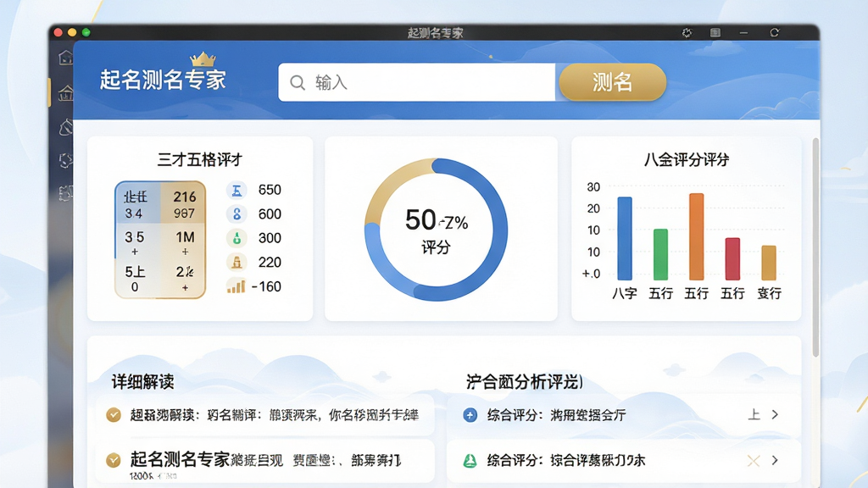868x488 pixels.
Task: Click the gold bar-chart icon beside -160
Action: pos(236,286)
